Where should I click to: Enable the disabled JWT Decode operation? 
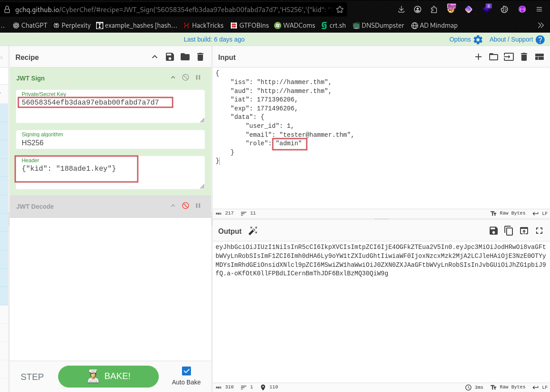click(x=186, y=206)
